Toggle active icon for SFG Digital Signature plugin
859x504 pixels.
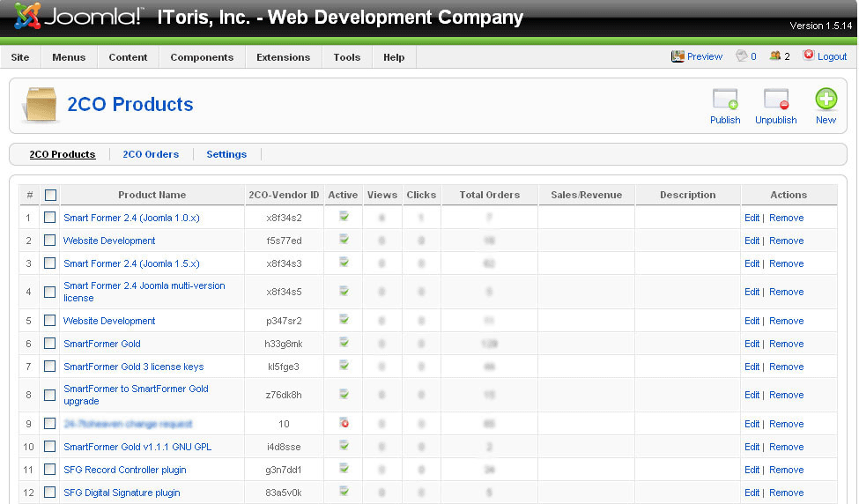pos(344,491)
